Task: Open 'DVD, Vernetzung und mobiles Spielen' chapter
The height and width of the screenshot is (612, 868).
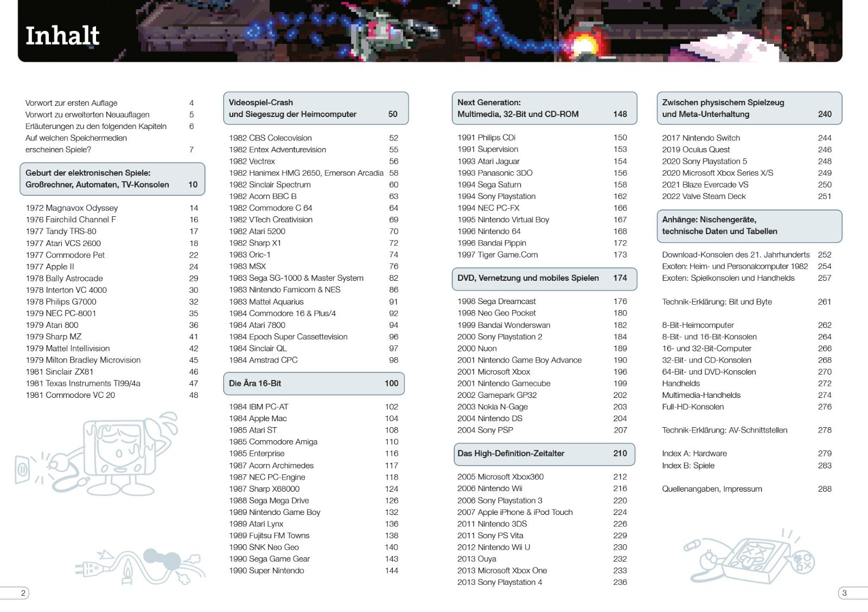Action: click(x=544, y=279)
